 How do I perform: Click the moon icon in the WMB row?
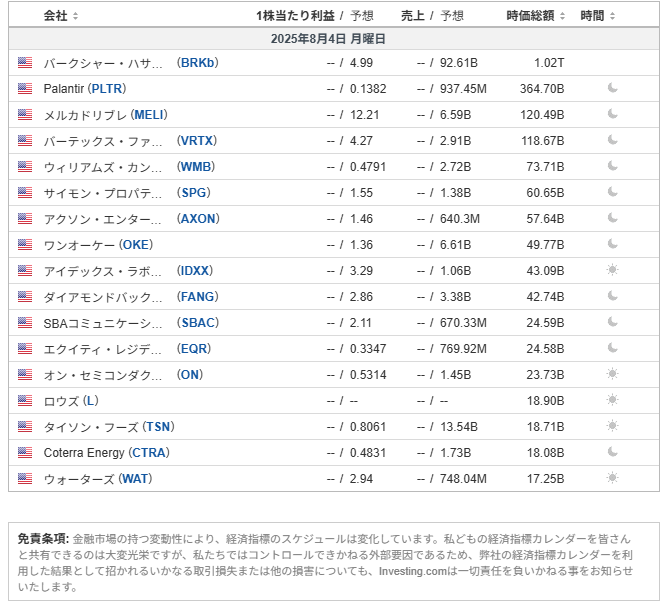(x=612, y=166)
